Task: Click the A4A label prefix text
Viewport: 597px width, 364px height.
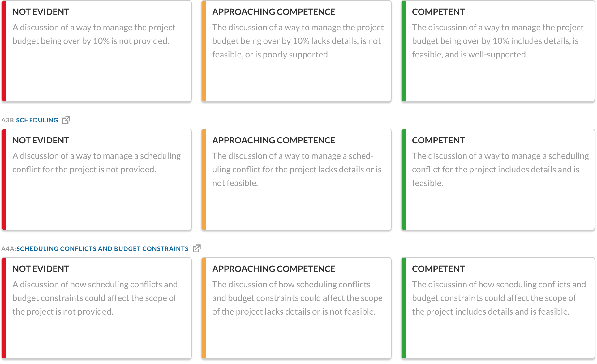Action: [x=9, y=249]
